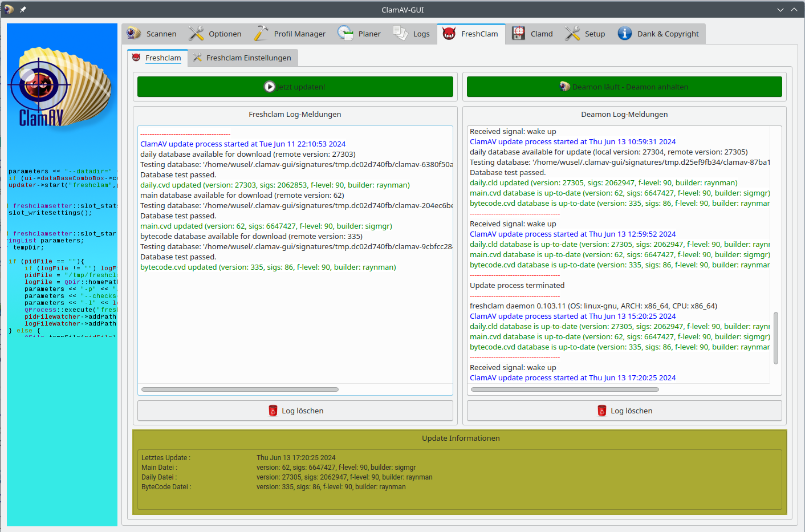Click 'freshclam daemon 0.103.11' line

[593, 306]
